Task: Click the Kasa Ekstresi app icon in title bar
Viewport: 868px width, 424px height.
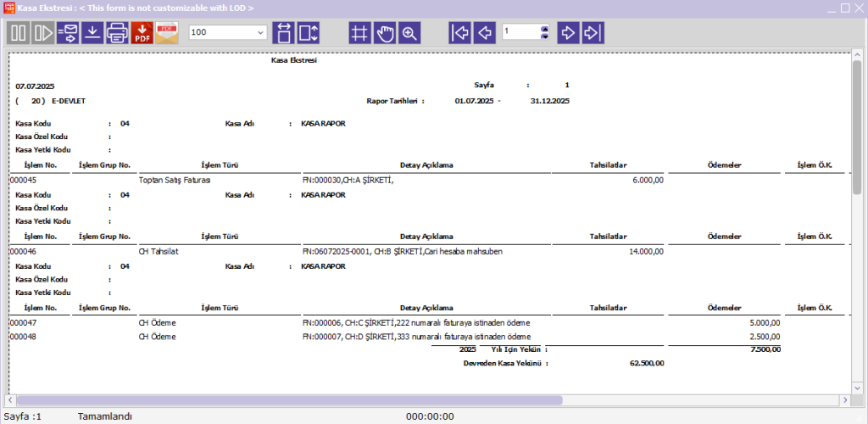Action: 8,8
